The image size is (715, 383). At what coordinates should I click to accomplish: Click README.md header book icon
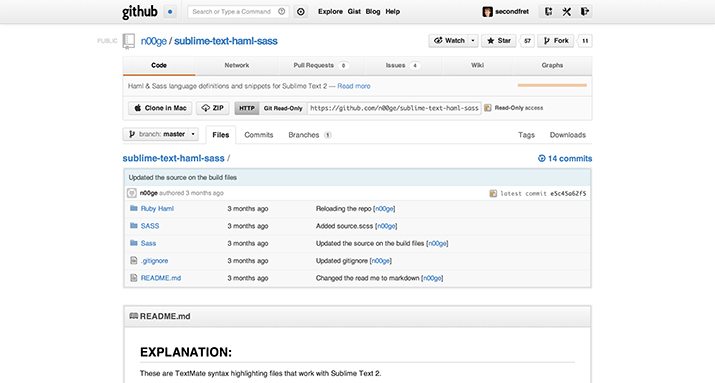134,316
